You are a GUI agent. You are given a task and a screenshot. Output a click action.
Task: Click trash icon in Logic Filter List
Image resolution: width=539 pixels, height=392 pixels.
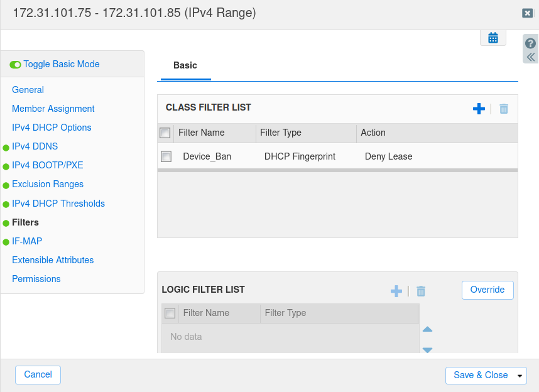tap(421, 291)
